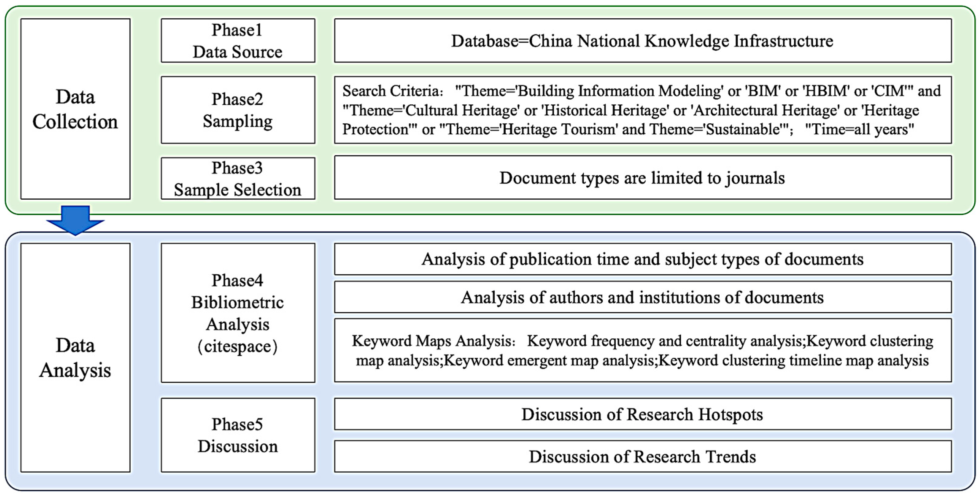The width and height of the screenshot is (980, 498).
Task: Click the Phase5 Discussion box
Action: [238, 435]
